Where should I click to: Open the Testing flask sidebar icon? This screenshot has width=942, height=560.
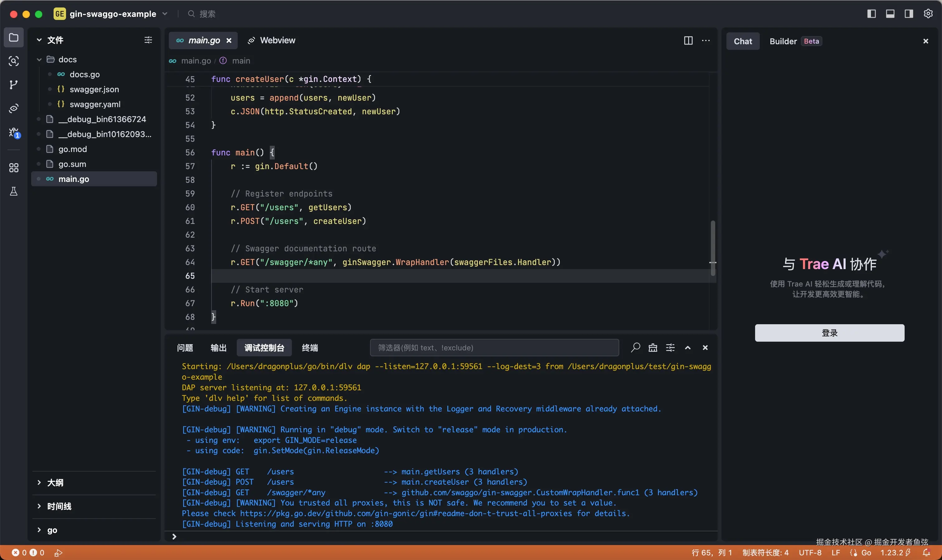(14, 191)
